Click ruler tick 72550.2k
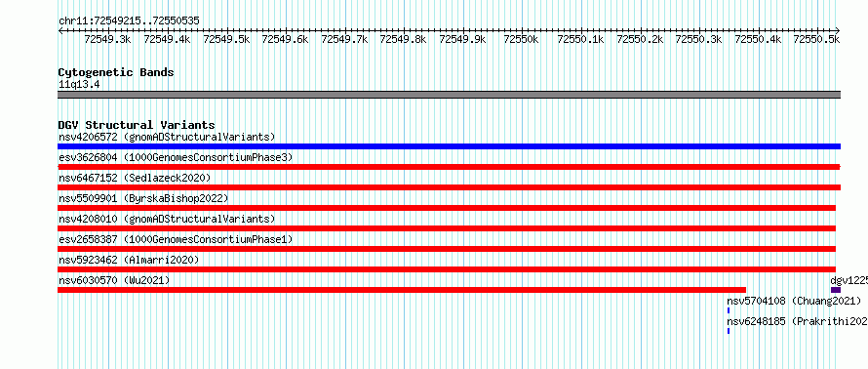 (640, 39)
